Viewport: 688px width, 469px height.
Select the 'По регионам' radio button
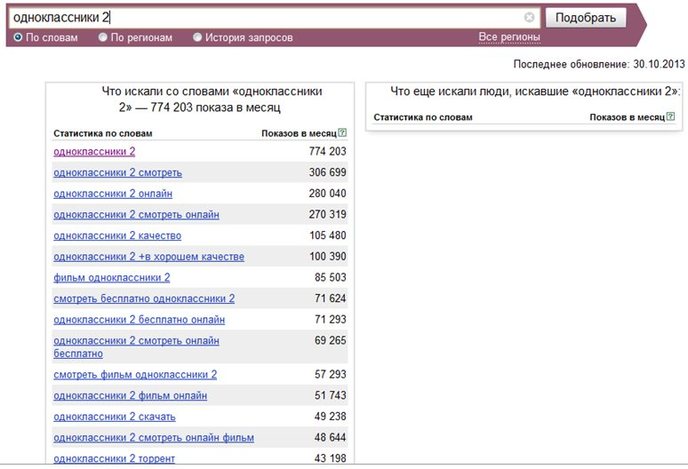coord(103,37)
